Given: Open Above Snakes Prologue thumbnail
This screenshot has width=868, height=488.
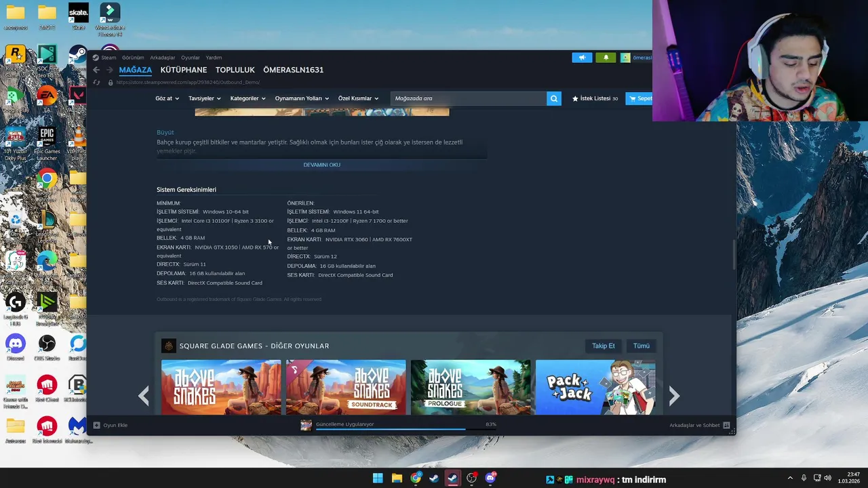Looking at the screenshot, I should point(471,387).
